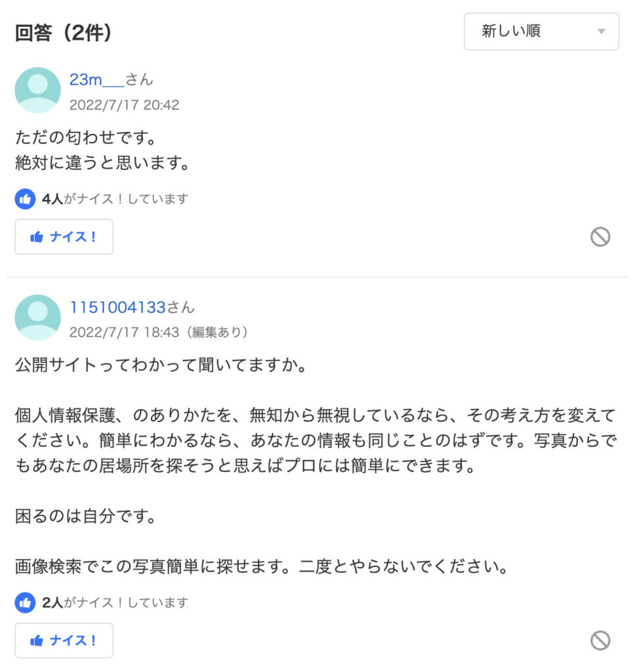Image resolution: width=633 pixels, height=672 pixels.
Task: Click the username link 1151004133さん
Action: click(x=132, y=307)
